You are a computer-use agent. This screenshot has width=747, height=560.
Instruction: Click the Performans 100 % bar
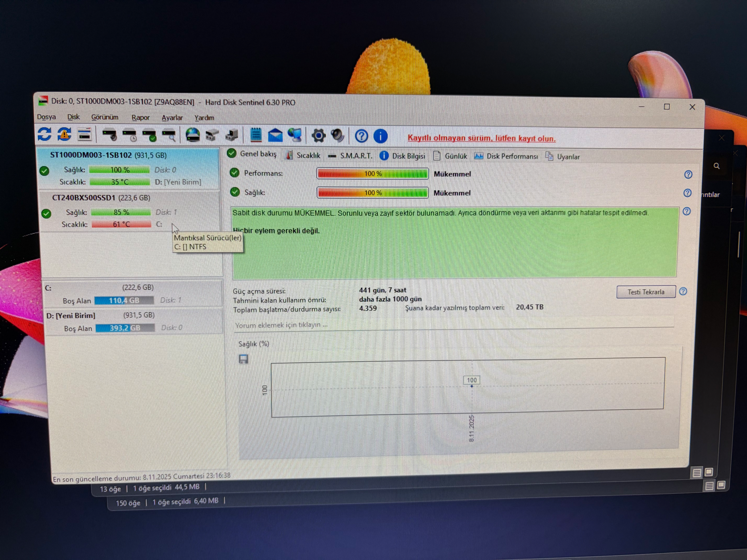pos(373,174)
